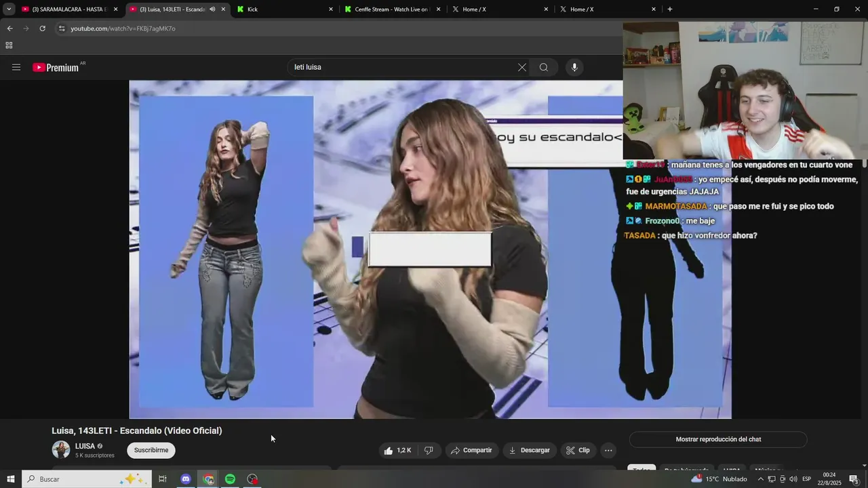Close the Cenffe Stream tab
This screenshot has height=488, width=868.
click(438, 9)
